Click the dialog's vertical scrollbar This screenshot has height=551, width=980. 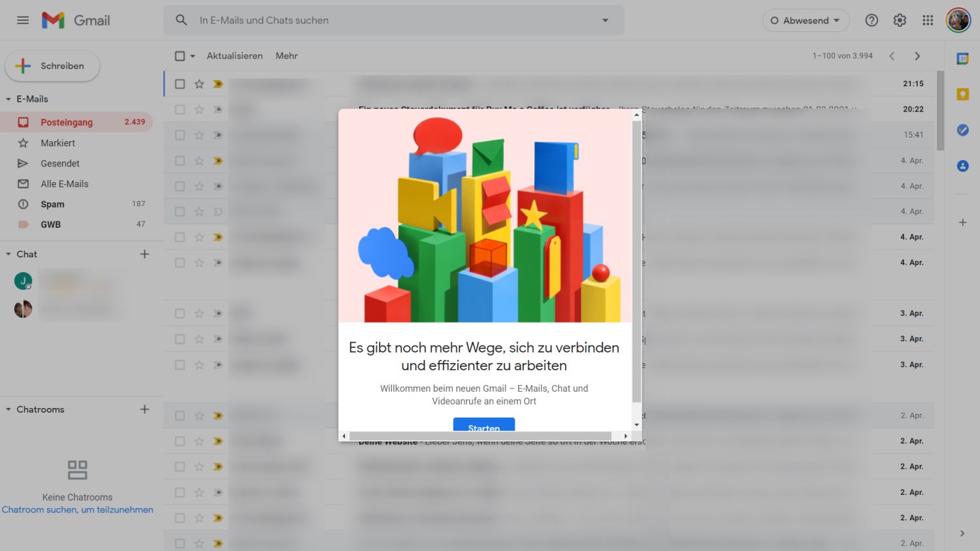tap(636, 261)
